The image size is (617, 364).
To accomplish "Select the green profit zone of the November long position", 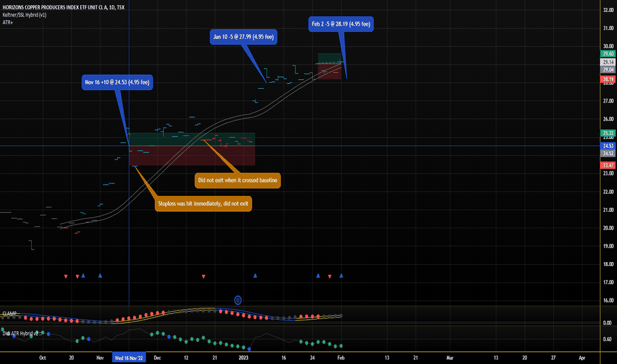I will [x=192, y=140].
